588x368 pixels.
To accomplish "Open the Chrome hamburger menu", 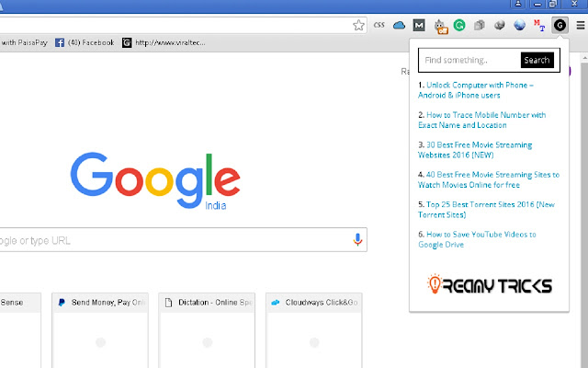I will tap(580, 25).
